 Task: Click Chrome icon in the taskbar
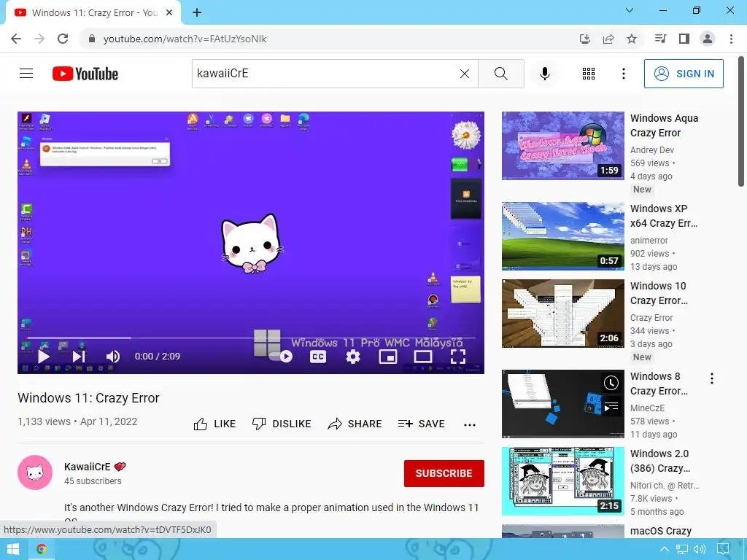tap(42, 550)
